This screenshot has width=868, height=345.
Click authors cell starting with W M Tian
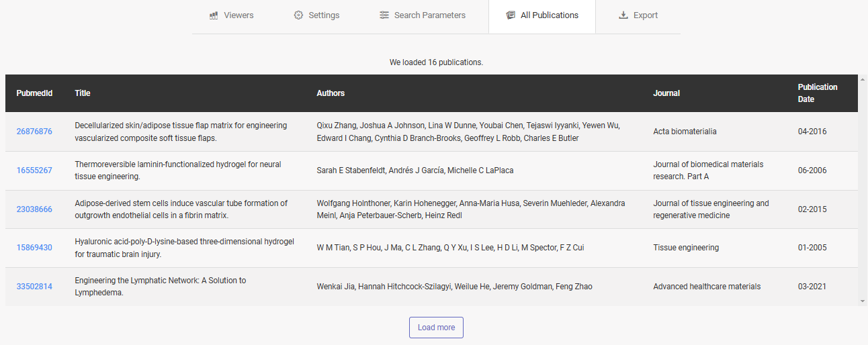tap(450, 248)
